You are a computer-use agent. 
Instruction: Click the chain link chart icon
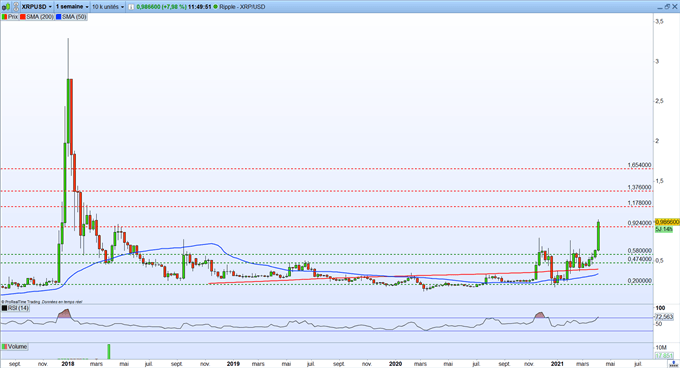coord(16,7)
